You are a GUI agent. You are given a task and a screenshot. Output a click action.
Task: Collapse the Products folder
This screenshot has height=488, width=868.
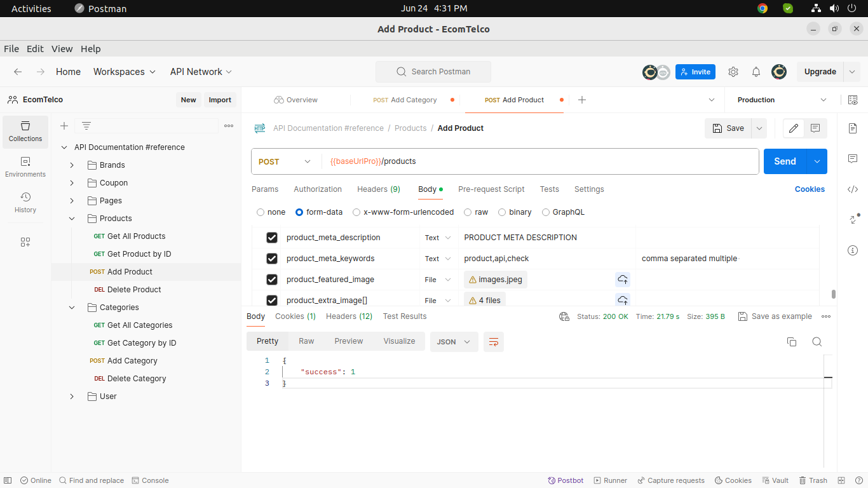[72, 219]
